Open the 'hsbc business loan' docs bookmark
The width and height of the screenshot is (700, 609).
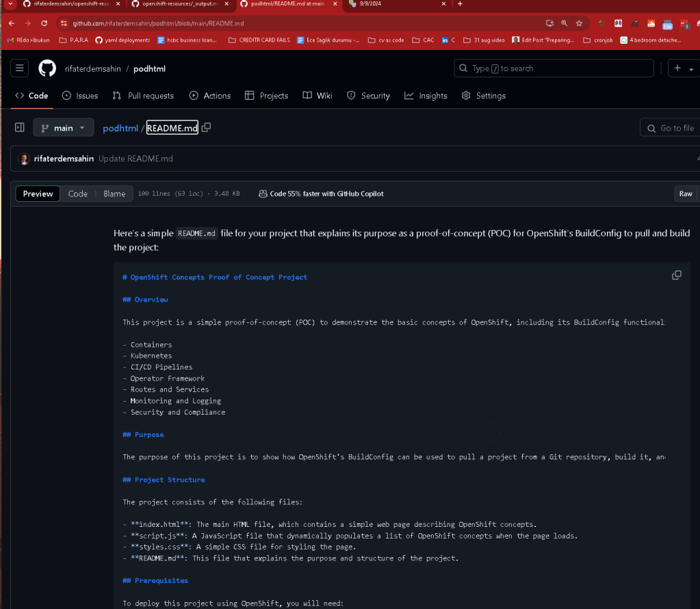coord(187,40)
